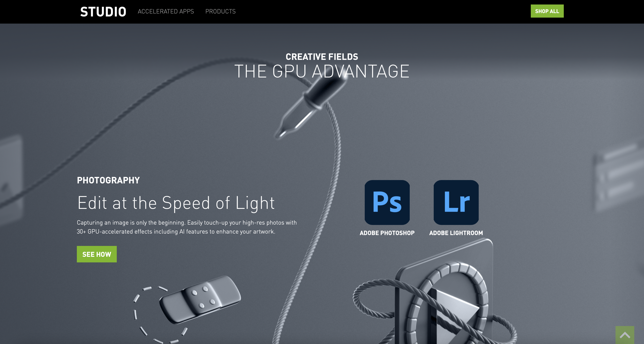This screenshot has width=644, height=344.
Task: Click the Adobe Photoshop Ps icon
Action: pyautogui.click(x=387, y=202)
